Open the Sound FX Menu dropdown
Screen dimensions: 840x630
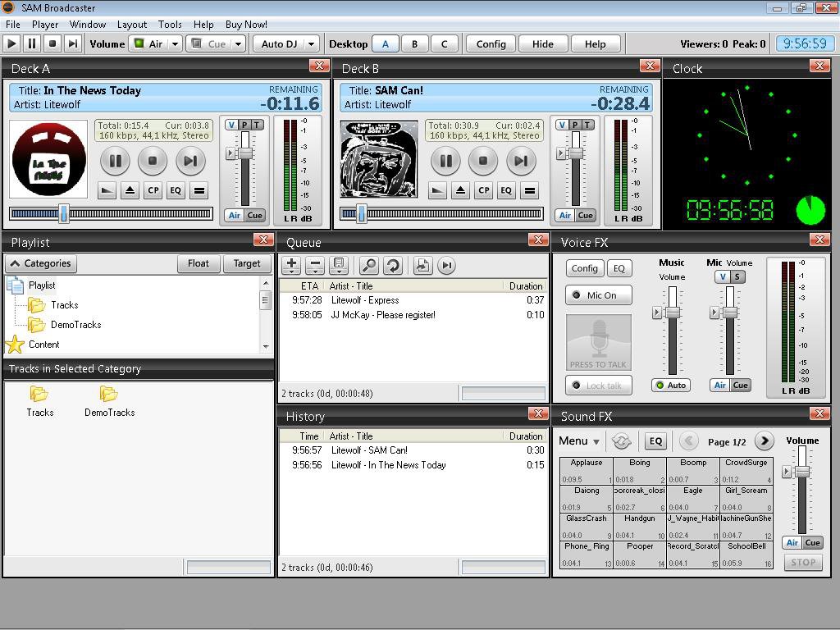pyautogui.click(x=578, y=441)
